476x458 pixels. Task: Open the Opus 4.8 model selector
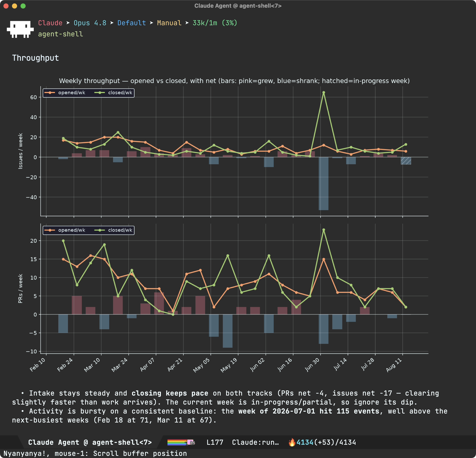coord(90,23)
